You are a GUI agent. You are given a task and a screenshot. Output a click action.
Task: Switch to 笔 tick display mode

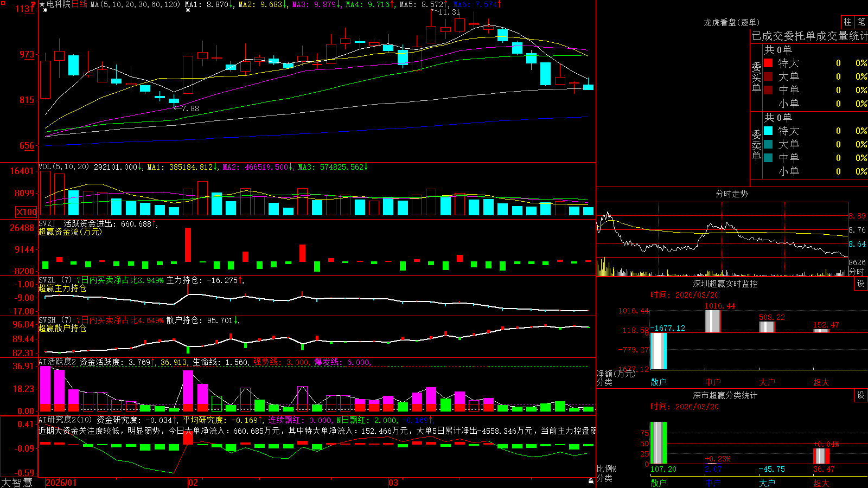[861, 22]
